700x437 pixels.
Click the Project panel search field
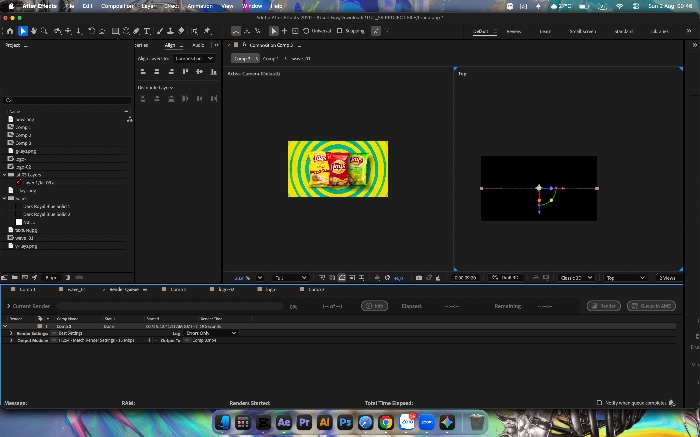click(67, 100)
